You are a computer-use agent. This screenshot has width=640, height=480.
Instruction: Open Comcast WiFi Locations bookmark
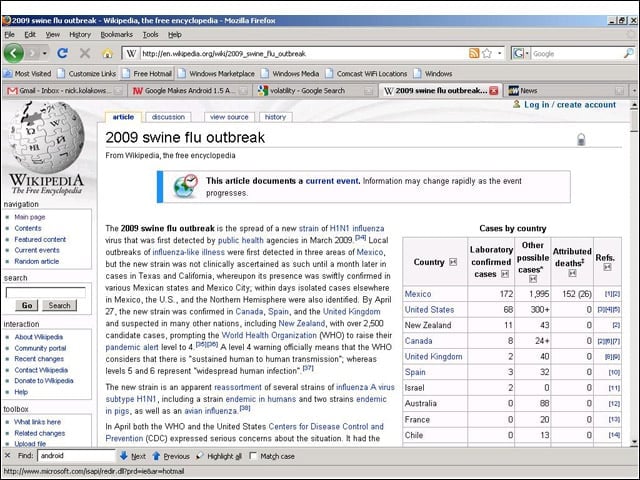[367, 73]
